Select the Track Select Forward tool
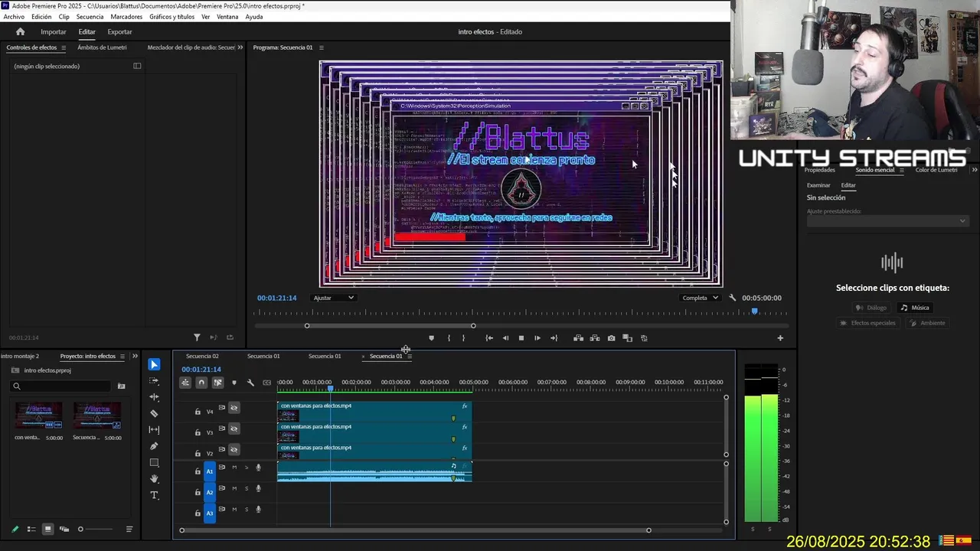The width and height of the screenshot is (980, 551). [154, 380]
